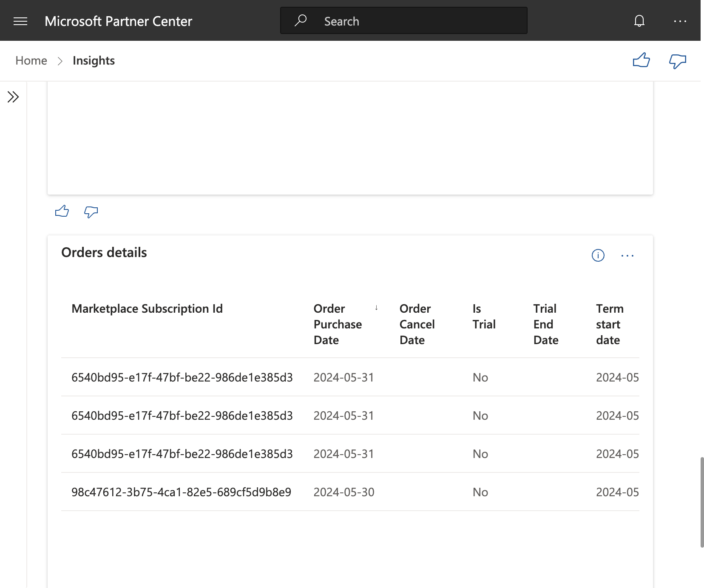704x588 pixels.
Task: Click the Microsoft Partner Center title
Action: coord(118,21)
